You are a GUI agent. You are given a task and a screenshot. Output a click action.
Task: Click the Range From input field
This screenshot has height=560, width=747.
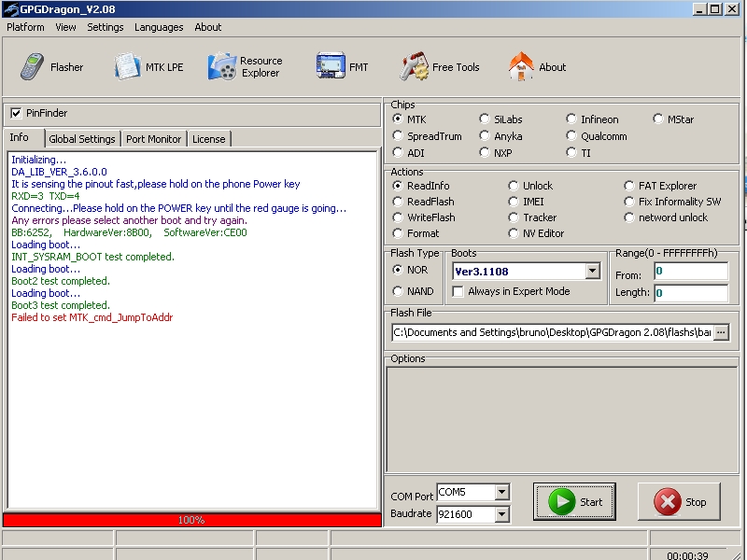click(691, 272)
